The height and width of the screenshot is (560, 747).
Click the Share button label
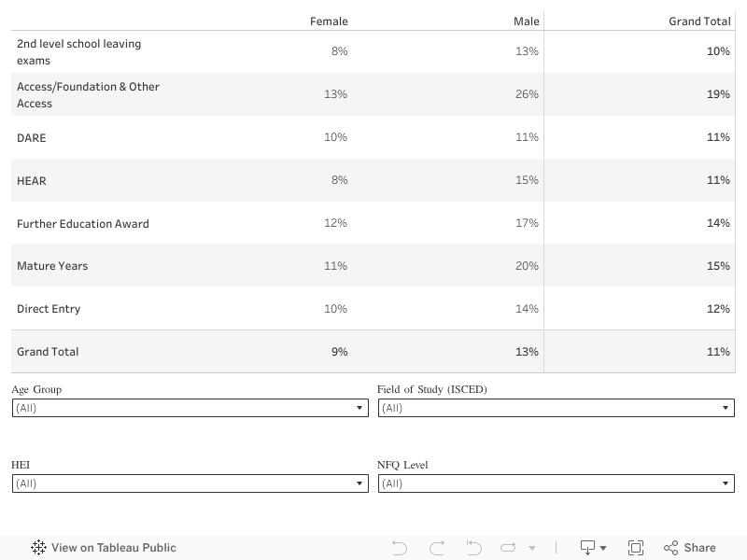click(x=699, y=548)
